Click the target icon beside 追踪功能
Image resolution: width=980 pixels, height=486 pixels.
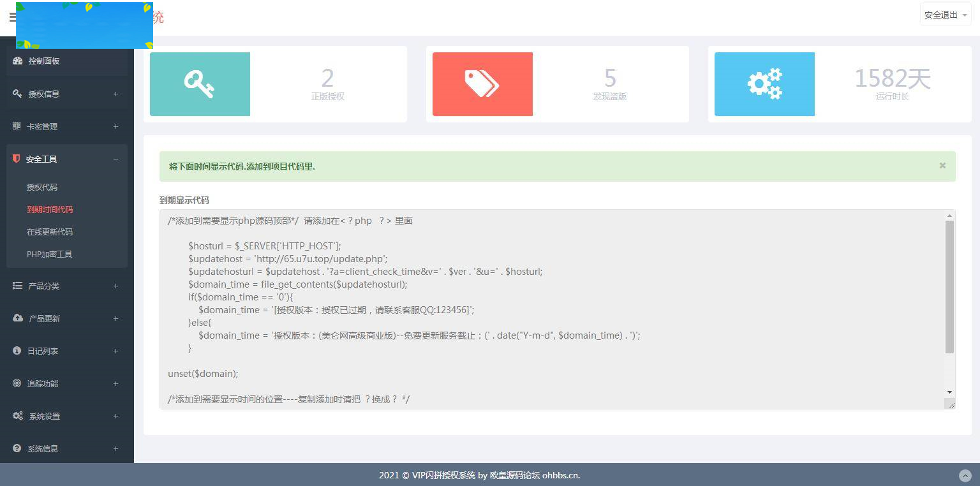(17, 383)
